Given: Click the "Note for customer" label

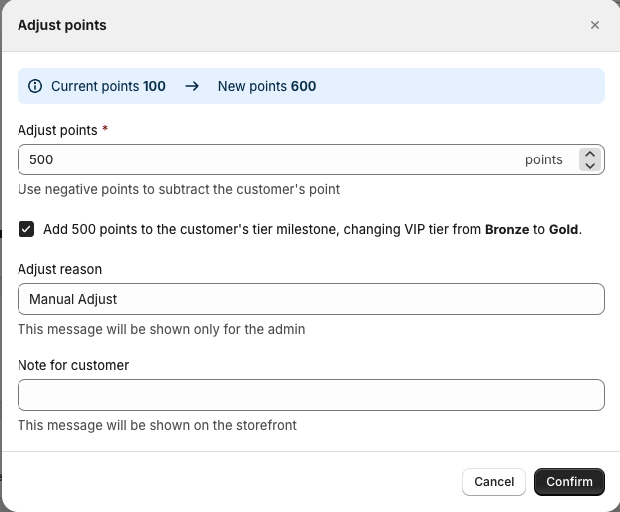Looking at the screenshot, I should click(73, 365).
